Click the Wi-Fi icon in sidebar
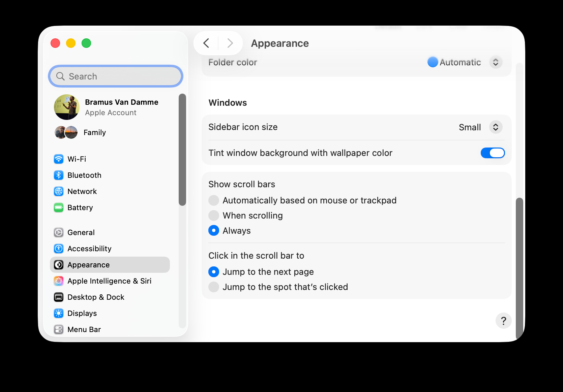563x392 pixels. click(59, 159)
